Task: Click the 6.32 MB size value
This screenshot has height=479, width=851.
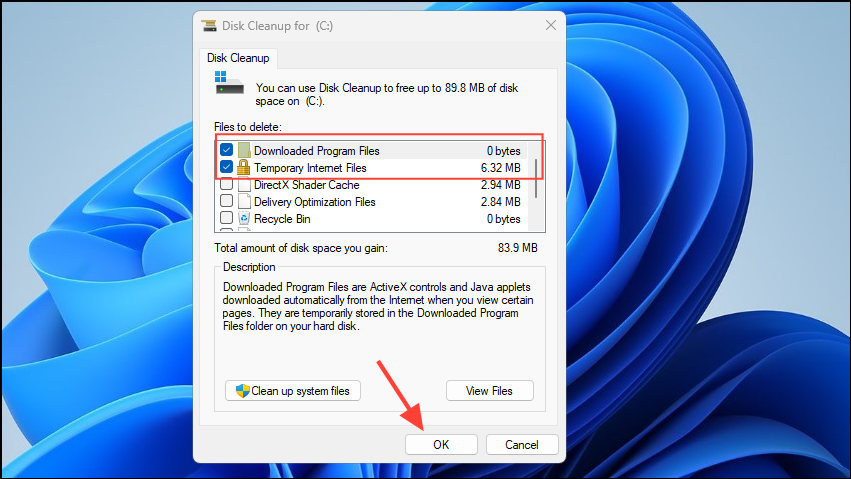Action: [500, 168]
